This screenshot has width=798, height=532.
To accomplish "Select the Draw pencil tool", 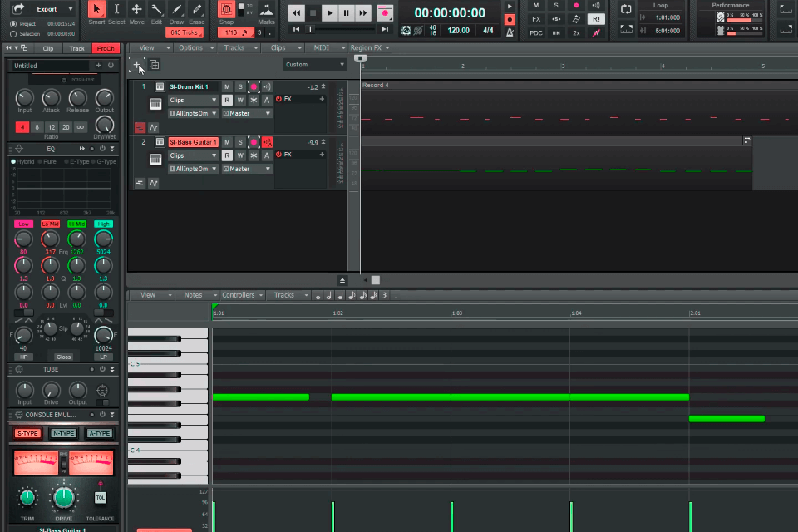I will point(176,9).
